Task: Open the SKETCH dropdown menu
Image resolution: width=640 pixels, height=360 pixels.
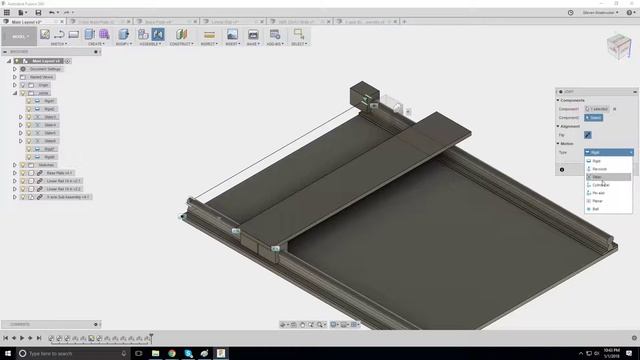Action: pos(59,44)
